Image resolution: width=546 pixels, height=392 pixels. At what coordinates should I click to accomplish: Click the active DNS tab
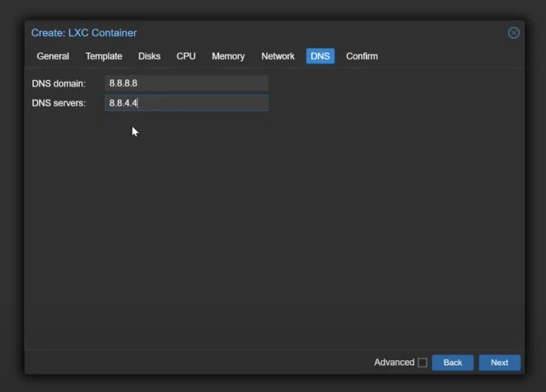tap(320, 56)
